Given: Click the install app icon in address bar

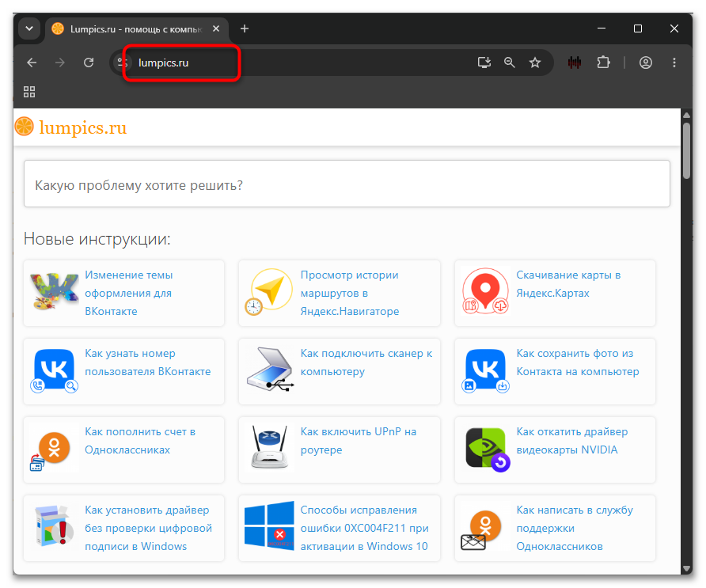Looking at the screenshot, I should pyautogui.click(x=484, y=63).
